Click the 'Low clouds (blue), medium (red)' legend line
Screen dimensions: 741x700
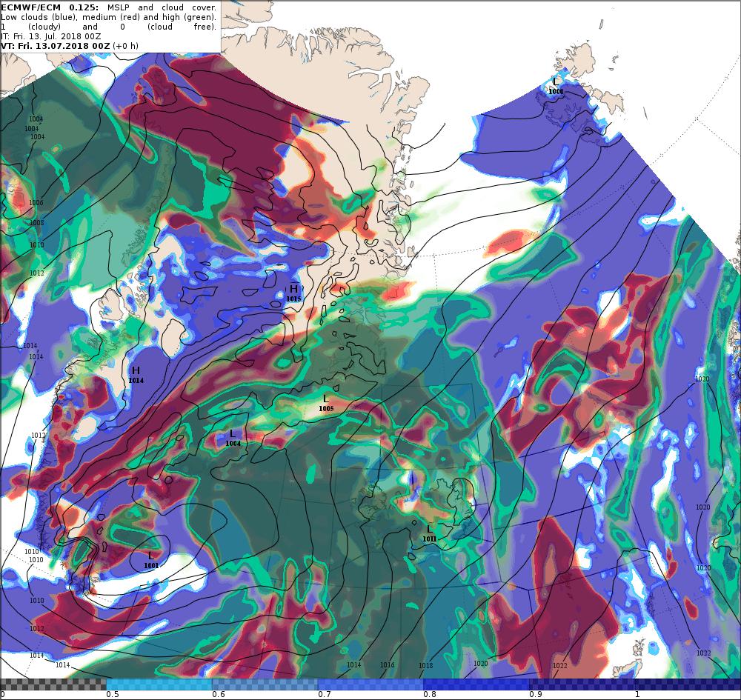[109, 17]
